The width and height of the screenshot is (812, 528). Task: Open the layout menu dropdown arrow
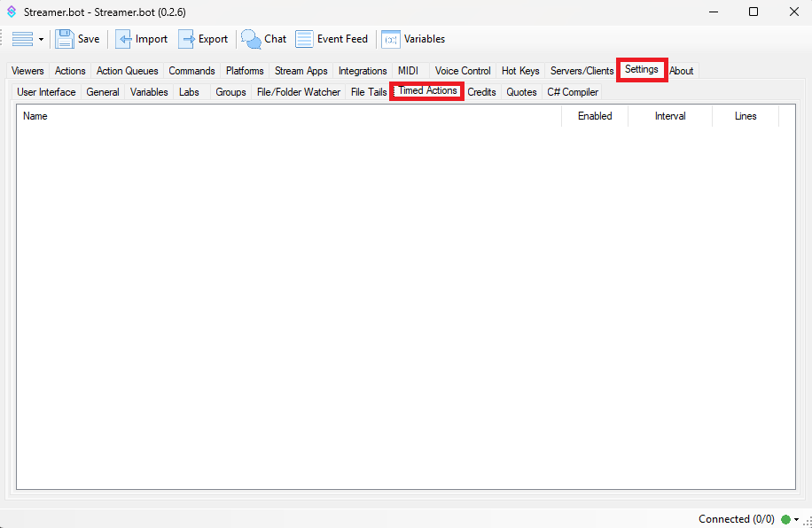(41, 40)
